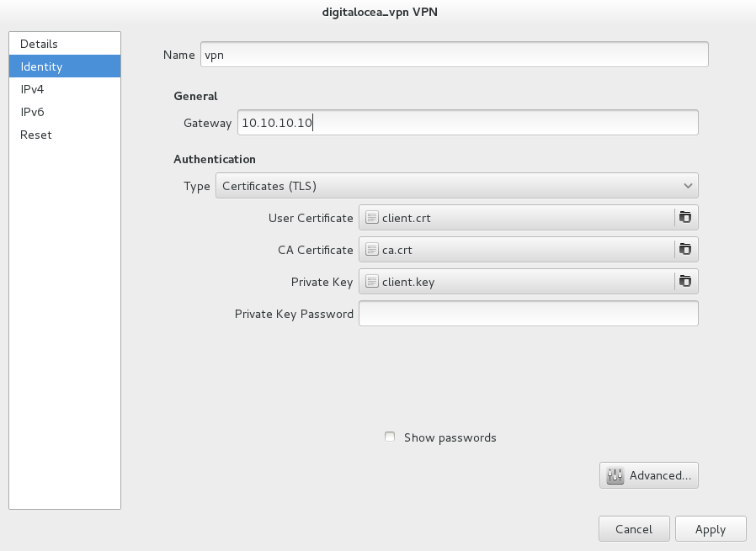Enable the Show passwords checkbox
The image size is (756, 551).
[390, 437]
